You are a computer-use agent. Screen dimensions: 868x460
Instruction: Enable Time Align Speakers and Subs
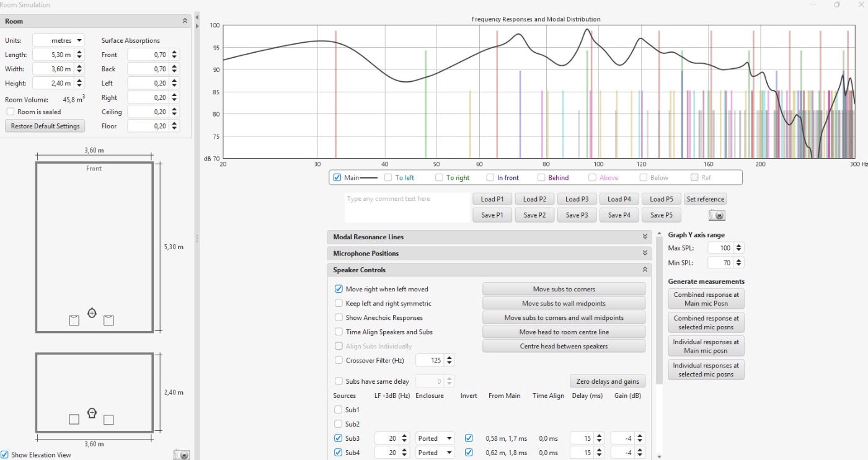(x=339, y=332)
